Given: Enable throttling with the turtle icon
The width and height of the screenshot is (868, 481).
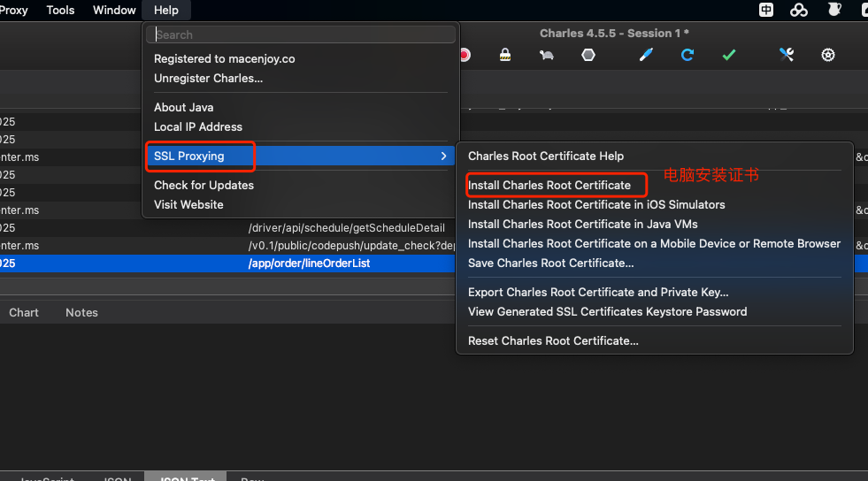Looking at the screenshot, I should click(547, 55).
